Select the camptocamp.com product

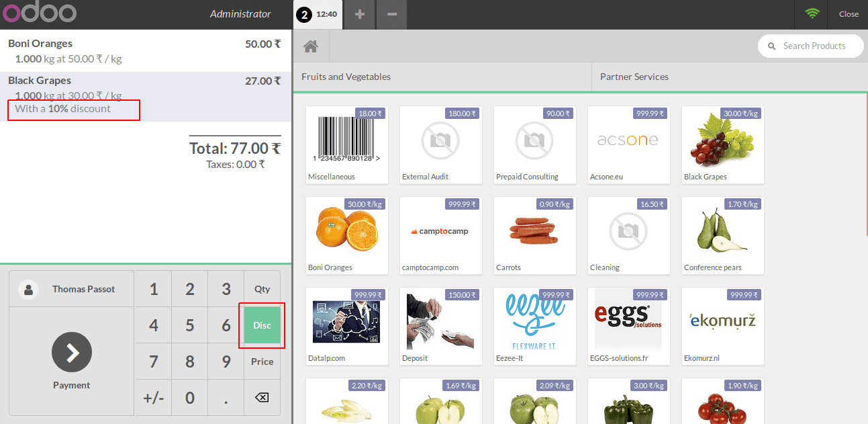441,235
